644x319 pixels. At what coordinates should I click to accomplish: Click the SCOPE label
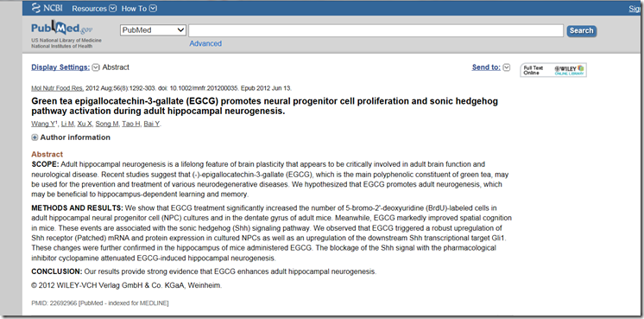[x=45, y=164]
